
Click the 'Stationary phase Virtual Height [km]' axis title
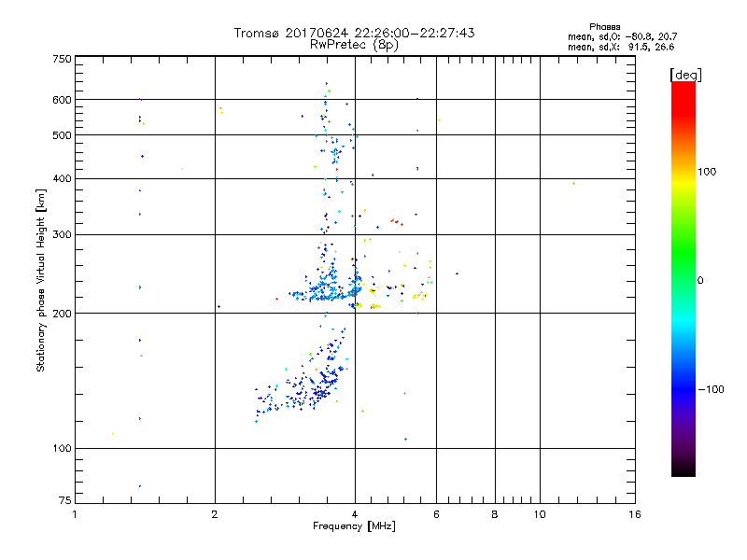pos(41,281)
